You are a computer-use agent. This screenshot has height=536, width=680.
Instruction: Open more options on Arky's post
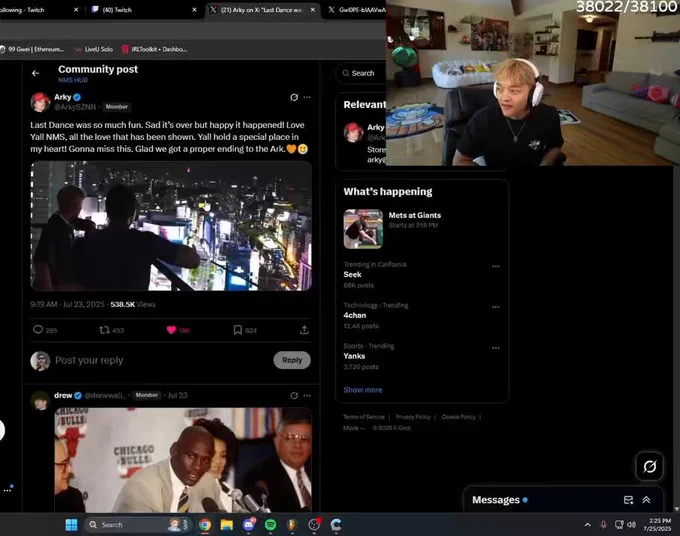[307, 97]
